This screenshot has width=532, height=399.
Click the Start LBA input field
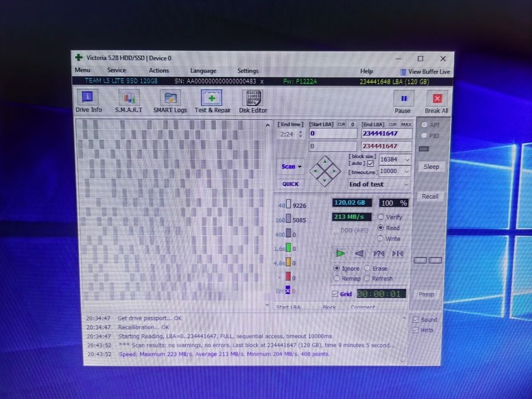click(333, 133)
